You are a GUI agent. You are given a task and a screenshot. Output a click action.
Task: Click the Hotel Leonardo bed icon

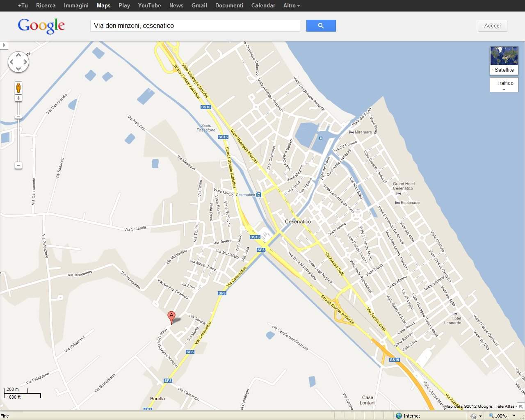454,313
